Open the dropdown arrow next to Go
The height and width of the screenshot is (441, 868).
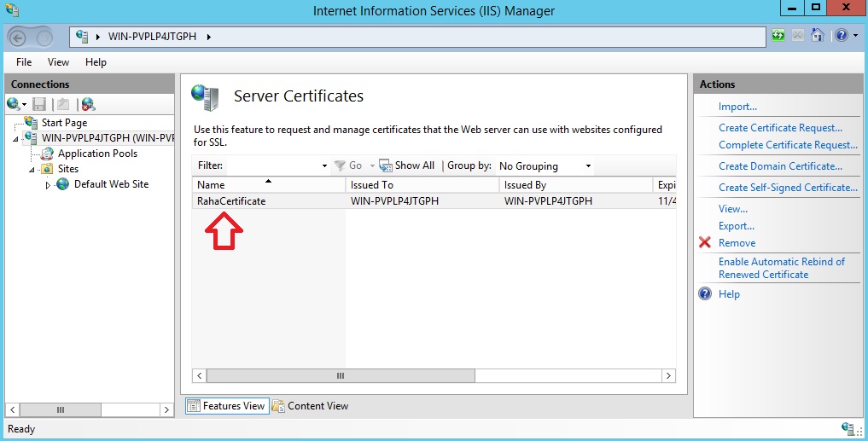372,166
